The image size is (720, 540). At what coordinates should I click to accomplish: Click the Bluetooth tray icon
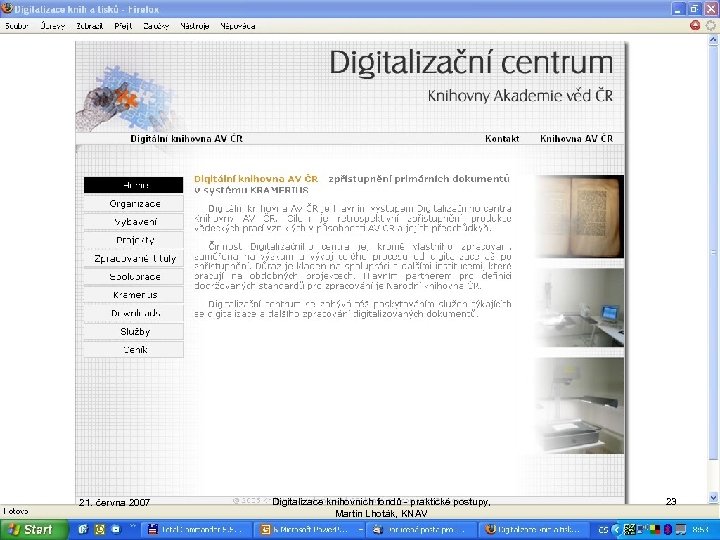click(668, 530)
